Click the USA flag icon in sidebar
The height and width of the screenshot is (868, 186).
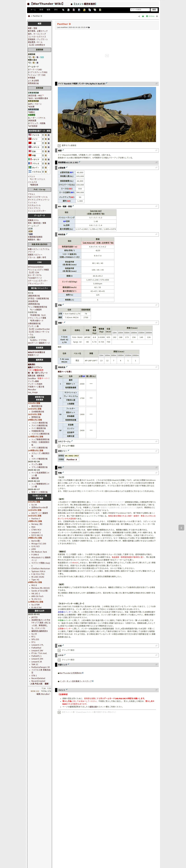(30, 135)
